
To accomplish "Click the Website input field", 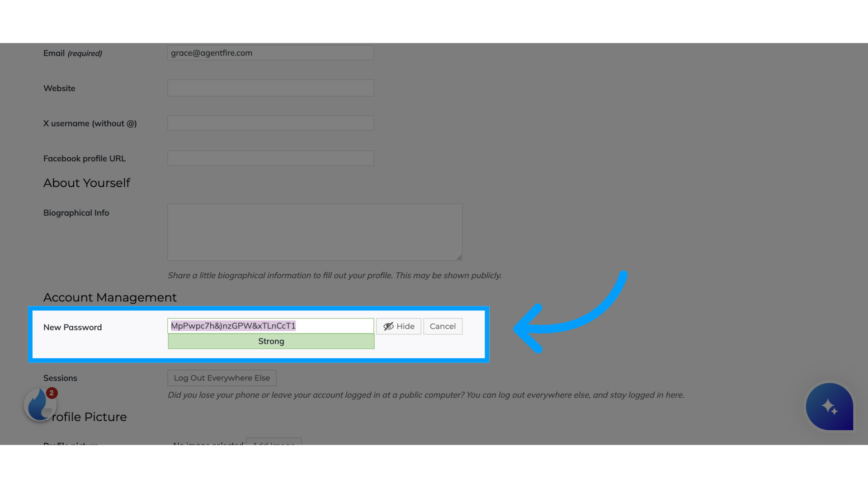I will [x=271, y=88].
